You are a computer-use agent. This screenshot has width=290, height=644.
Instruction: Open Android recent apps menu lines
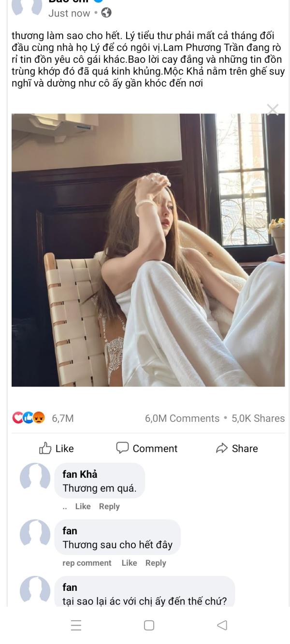(x=76, y=625)
